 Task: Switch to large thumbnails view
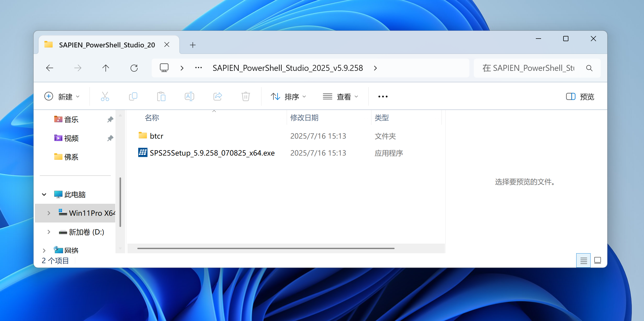coord(598,260)
